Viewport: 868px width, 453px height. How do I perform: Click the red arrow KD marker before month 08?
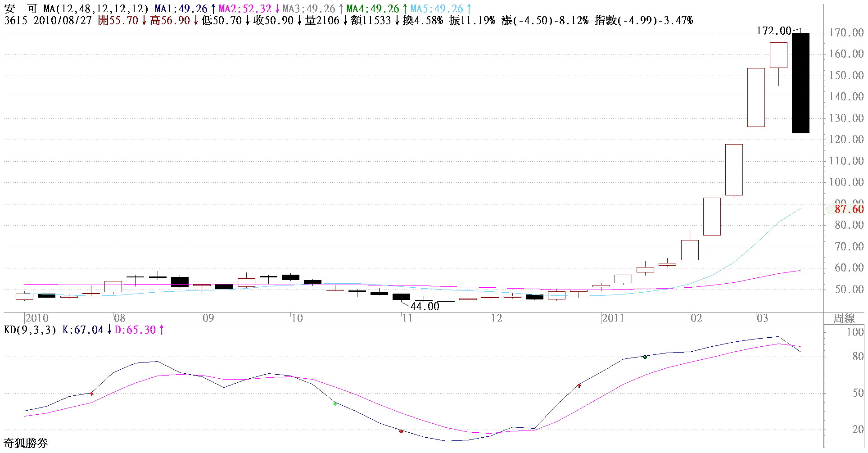[x=92, y=394]
